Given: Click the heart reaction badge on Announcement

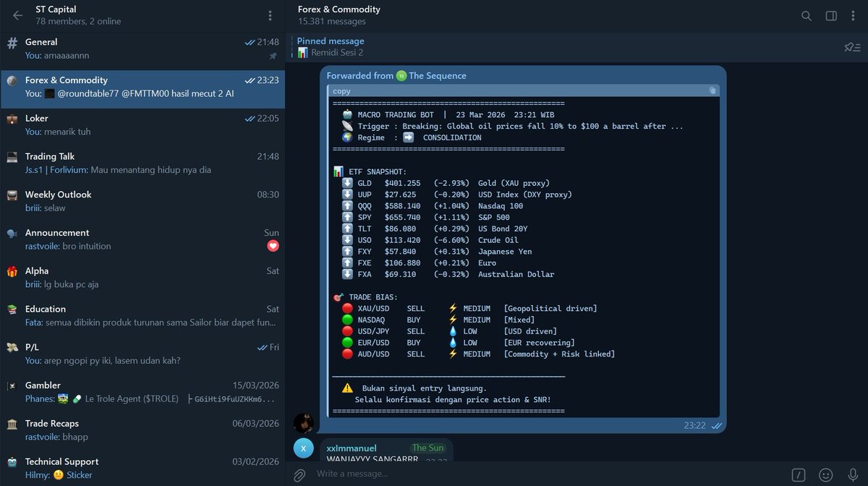Looking at the screenshot, I should [273, 246].
